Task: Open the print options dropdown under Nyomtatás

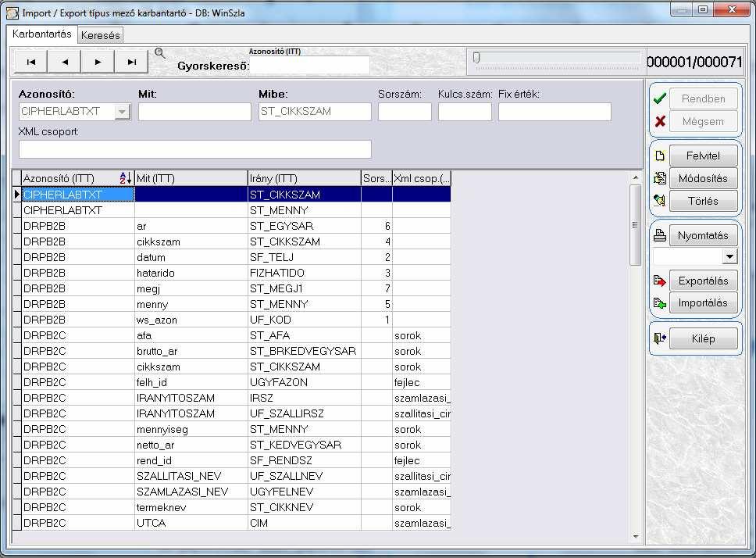Action: point(729,257)
